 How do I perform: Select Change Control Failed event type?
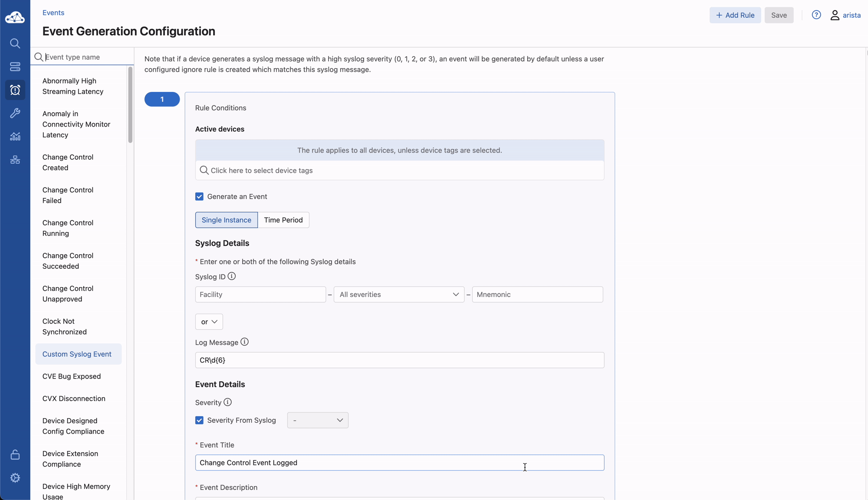point(68,195)
